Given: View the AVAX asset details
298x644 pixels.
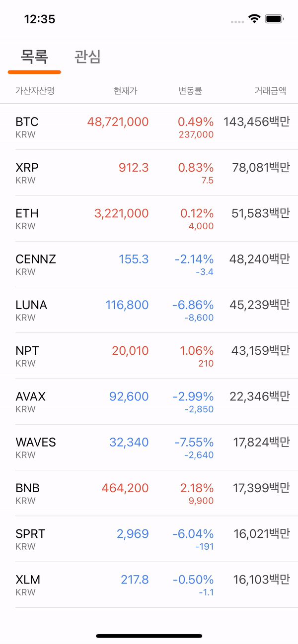Looking at the screenshot, I should click(149, 401).
